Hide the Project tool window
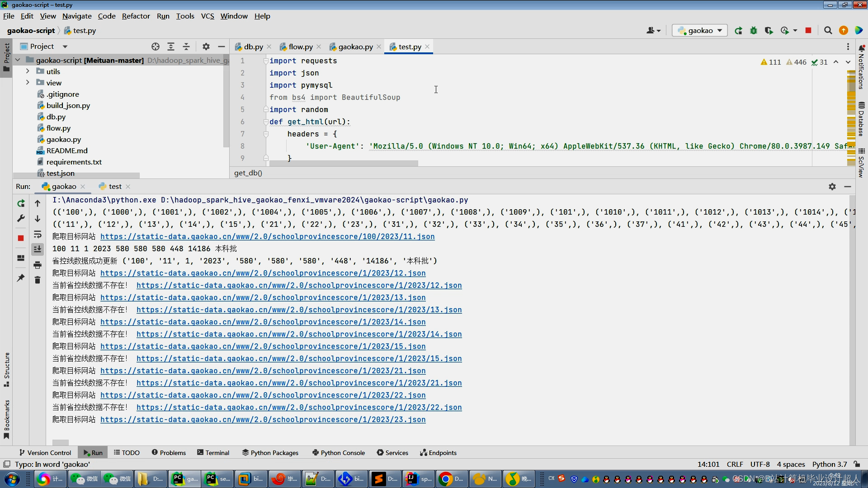868x488 pixels. coord(222,47)
